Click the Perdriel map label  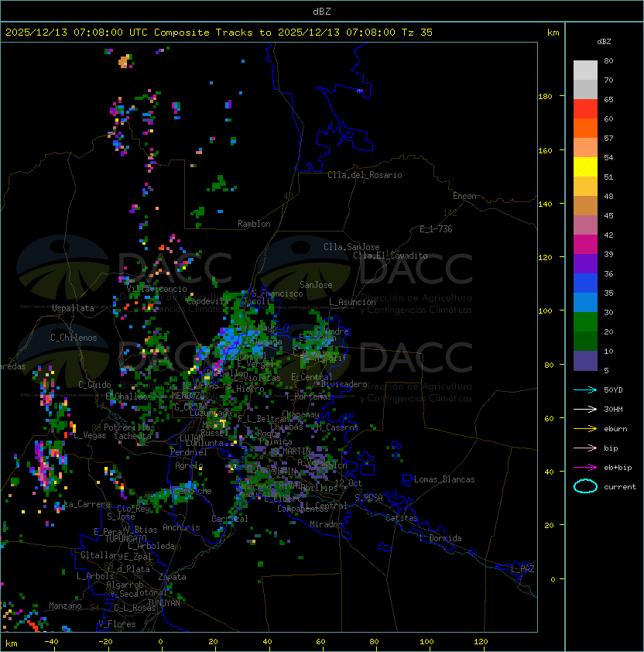click(189, 452)
